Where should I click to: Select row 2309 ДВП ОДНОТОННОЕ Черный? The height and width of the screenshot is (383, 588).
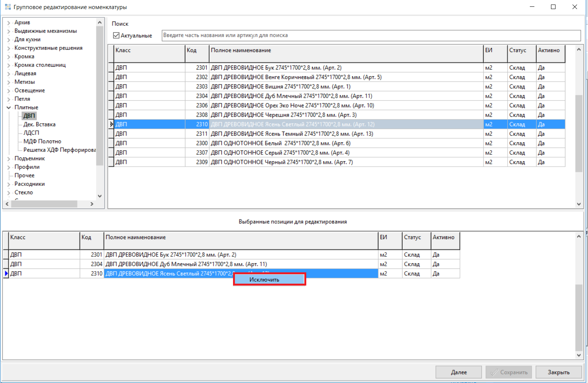(281, 162)
